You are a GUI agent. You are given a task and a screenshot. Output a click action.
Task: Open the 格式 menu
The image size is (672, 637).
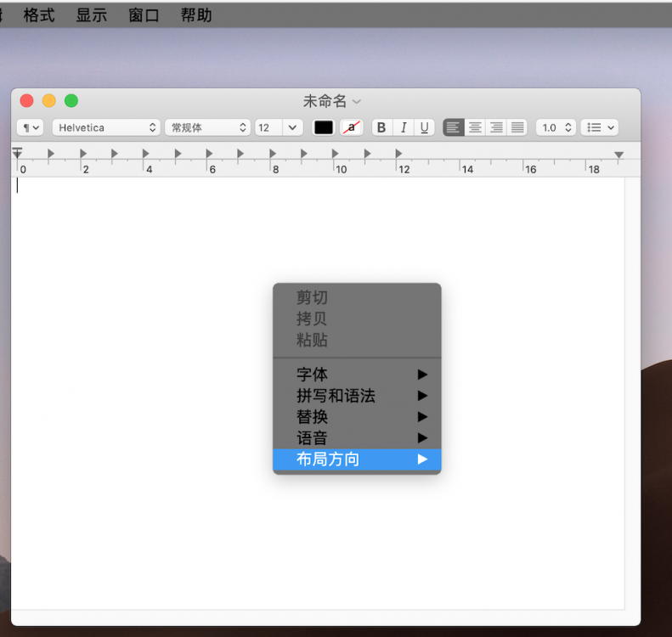pyautogui.click(x=39, y=15)
